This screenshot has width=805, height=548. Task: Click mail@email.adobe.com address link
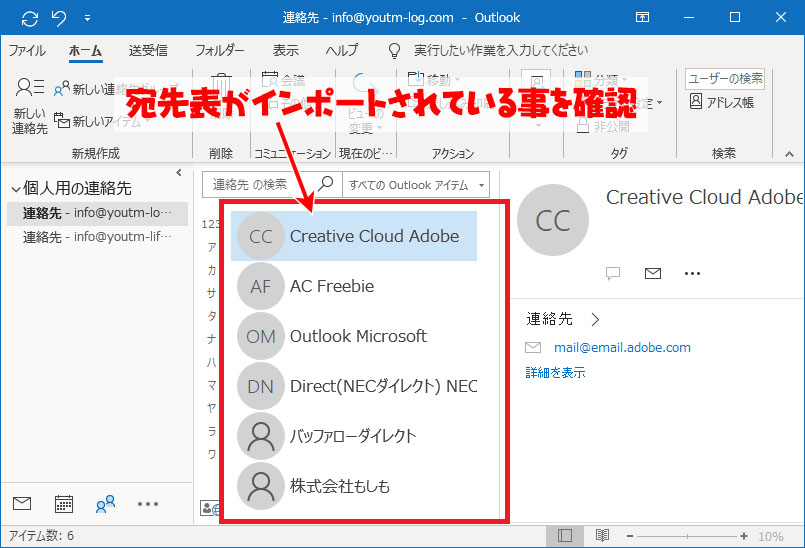622,348
